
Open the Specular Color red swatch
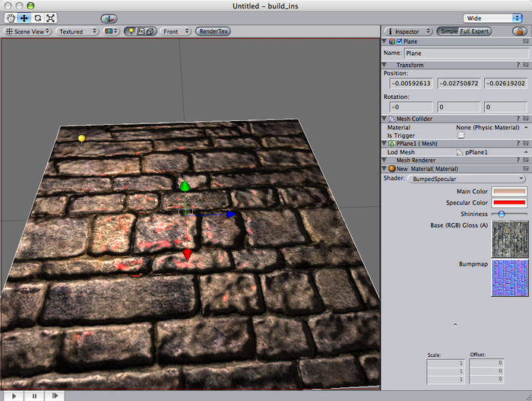pos(509,203)
